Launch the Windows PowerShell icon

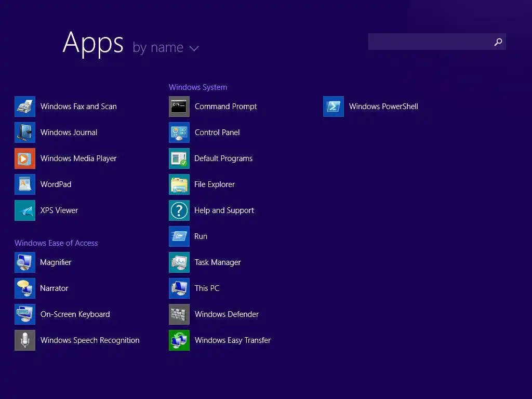point(334,107)
